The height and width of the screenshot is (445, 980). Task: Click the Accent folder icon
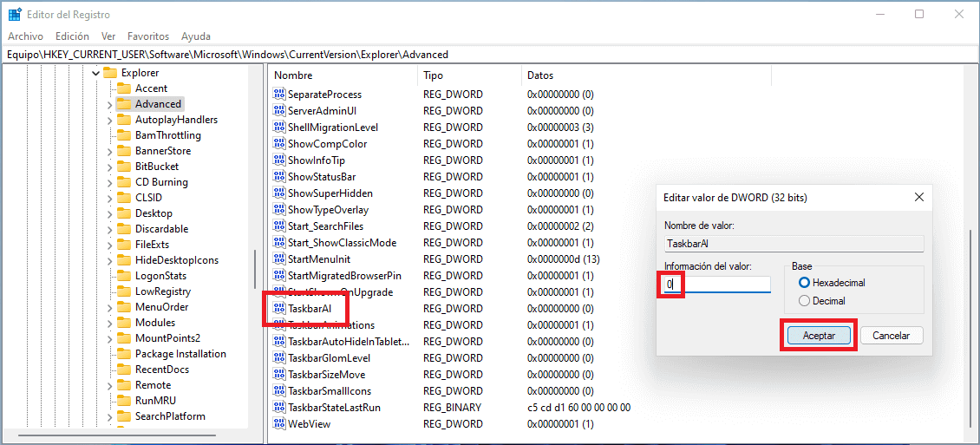click(x=124, y=88)
